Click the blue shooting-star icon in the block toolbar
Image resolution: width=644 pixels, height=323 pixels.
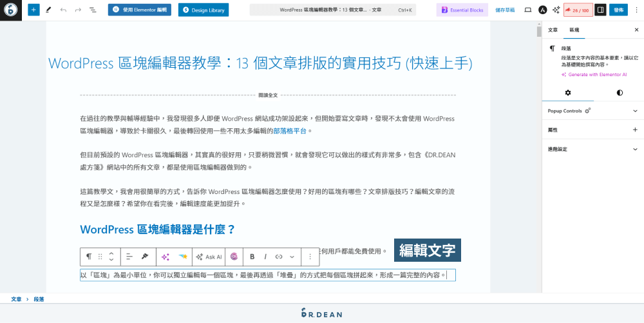tap(183, 257)
